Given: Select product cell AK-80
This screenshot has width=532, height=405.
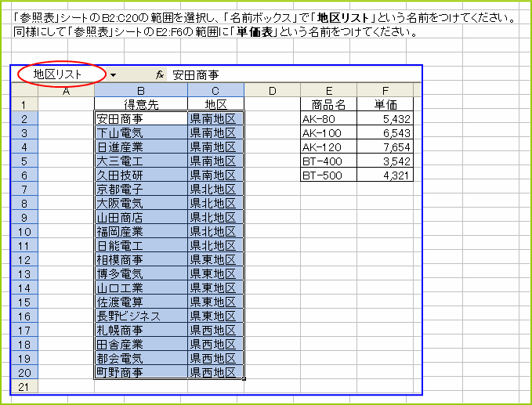Looking at the screenshot, I should click(328, 118).
